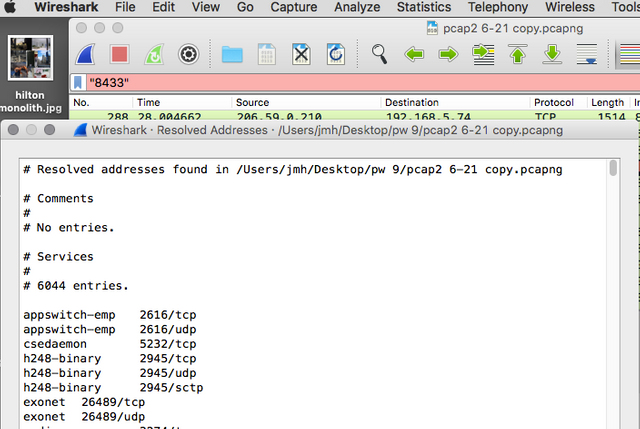Jump to first packet up arrow icon

518,54
